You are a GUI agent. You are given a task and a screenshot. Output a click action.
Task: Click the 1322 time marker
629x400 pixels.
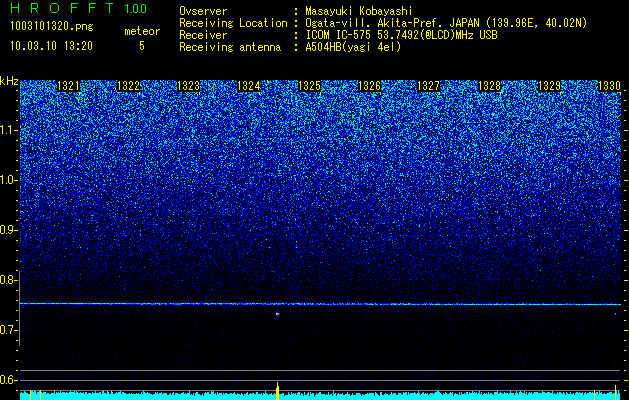pos(128,86)
